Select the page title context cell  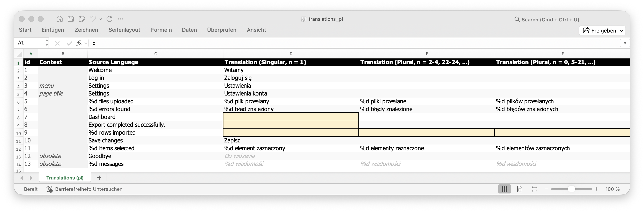pyautogui.click(x=63, y=93)
